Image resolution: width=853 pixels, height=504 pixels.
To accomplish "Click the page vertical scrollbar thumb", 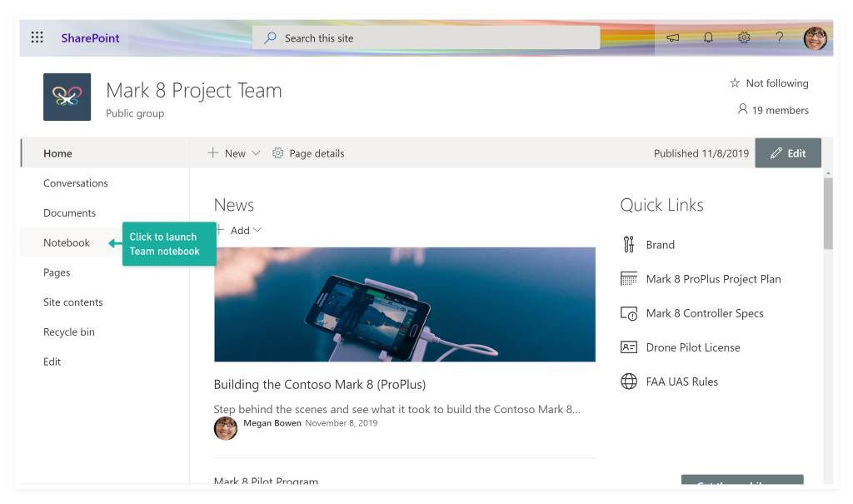I will (x=828, y=213).
